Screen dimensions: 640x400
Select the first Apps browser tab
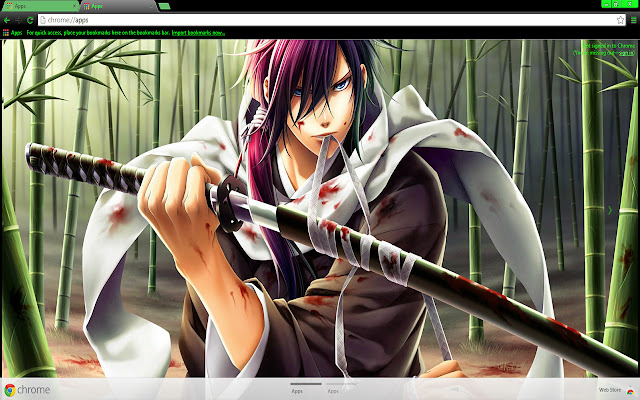40,6
